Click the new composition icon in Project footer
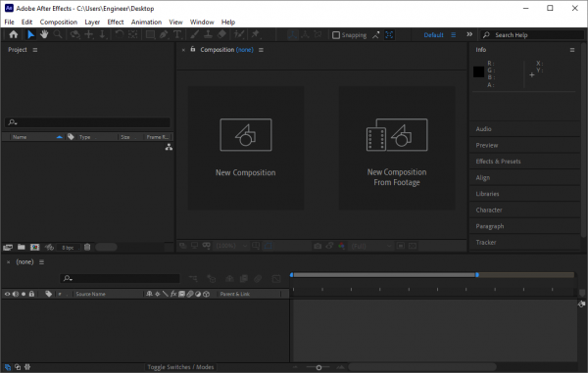The image size is (588, 373). (x=35, y=247)
